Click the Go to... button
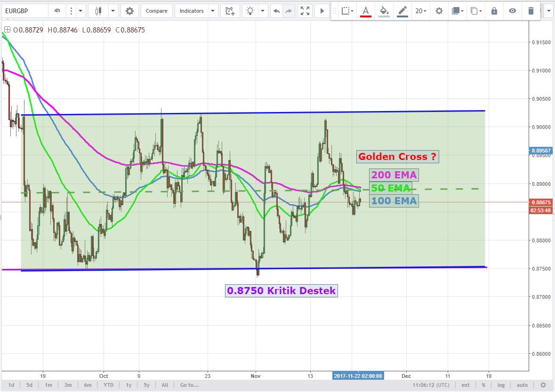The width and height of the screenshot is (555, 392). click(190, 385)
